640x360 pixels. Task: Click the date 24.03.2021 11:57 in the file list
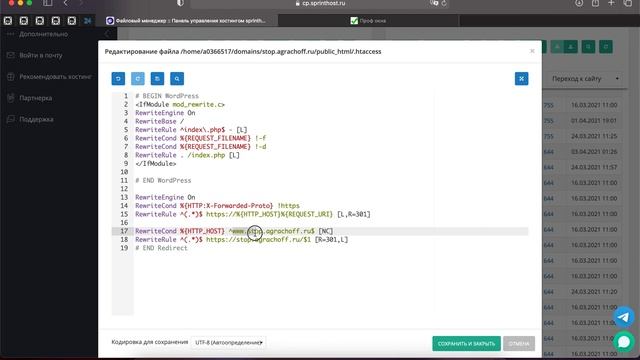pyautogui.click(x=594, y=167)
